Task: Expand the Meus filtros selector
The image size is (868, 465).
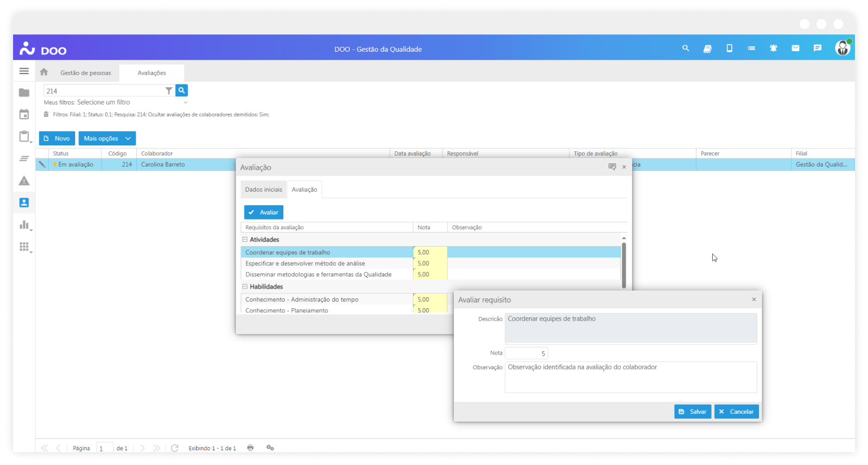Action: click(x=185, y=102)
